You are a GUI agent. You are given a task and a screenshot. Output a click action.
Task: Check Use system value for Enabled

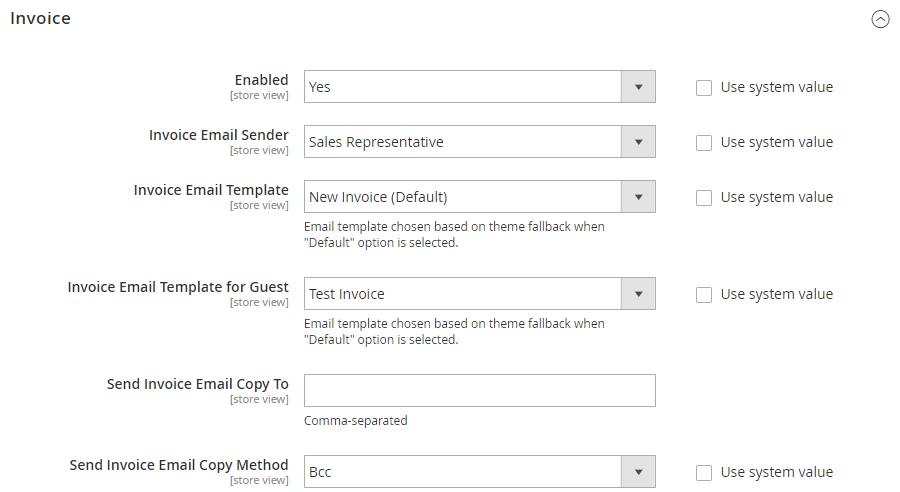[x=704, y=88]
